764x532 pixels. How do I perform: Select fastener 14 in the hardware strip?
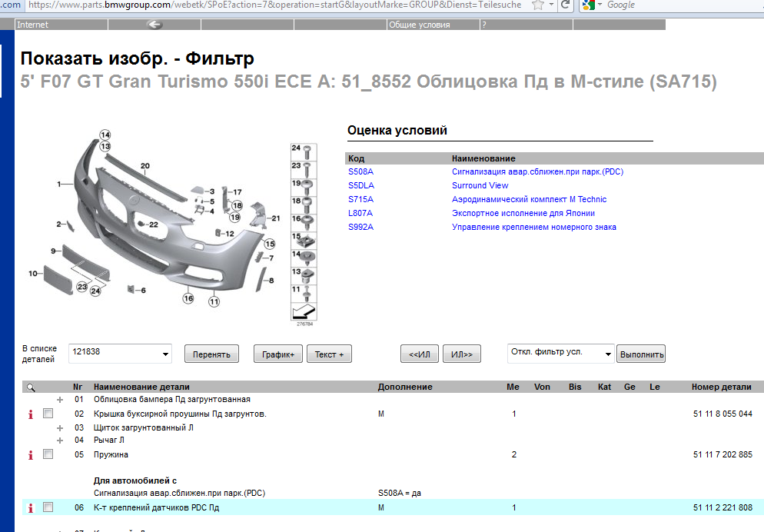tap(304, 258)
